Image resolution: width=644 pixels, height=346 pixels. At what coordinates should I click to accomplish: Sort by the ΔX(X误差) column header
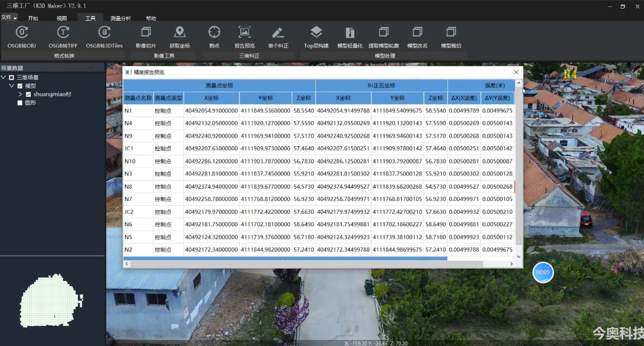[464, 98]
